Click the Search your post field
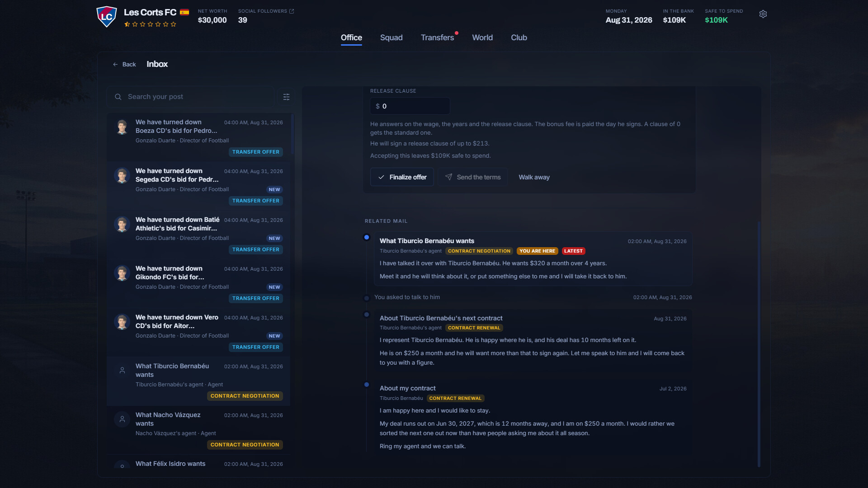 (x=190, y=97)
